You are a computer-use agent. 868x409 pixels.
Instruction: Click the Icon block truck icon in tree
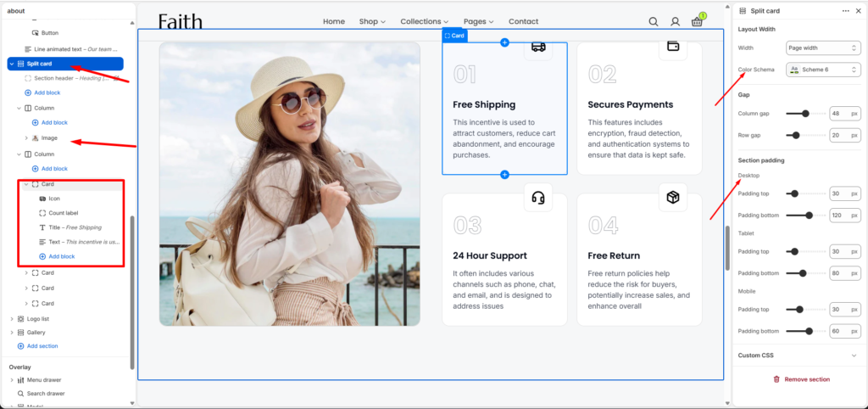pos(42,199)
